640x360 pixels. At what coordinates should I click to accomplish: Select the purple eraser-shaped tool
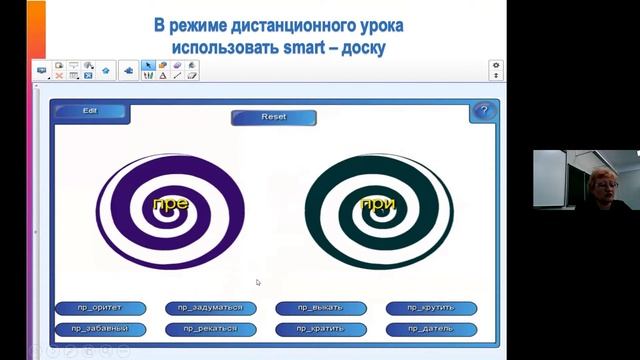point(177,65)
